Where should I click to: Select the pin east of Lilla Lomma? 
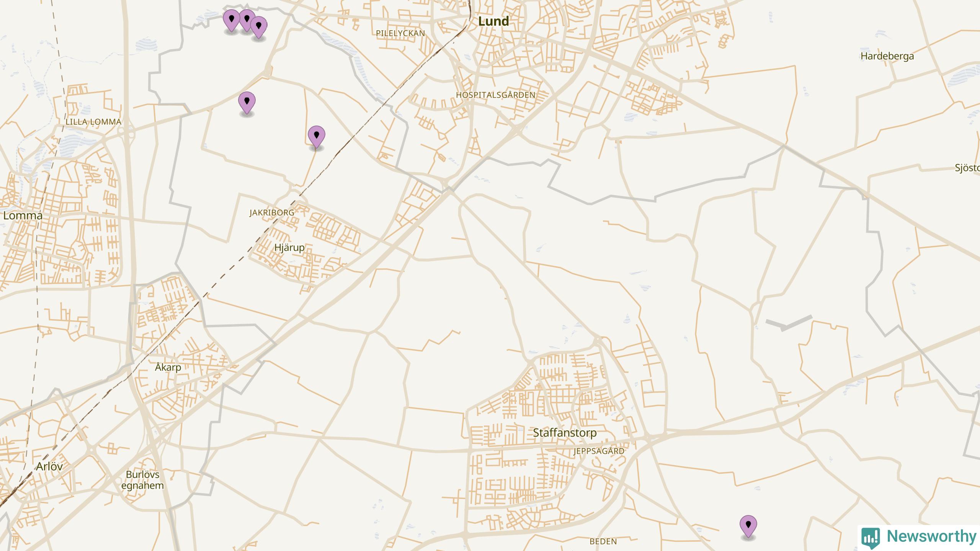pyautogui.click(x=247, y=103)
